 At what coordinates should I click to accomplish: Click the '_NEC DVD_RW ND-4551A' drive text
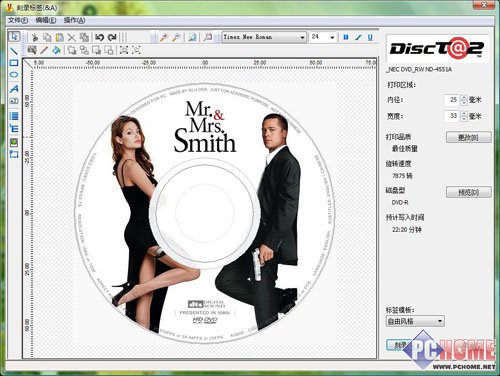419,69
